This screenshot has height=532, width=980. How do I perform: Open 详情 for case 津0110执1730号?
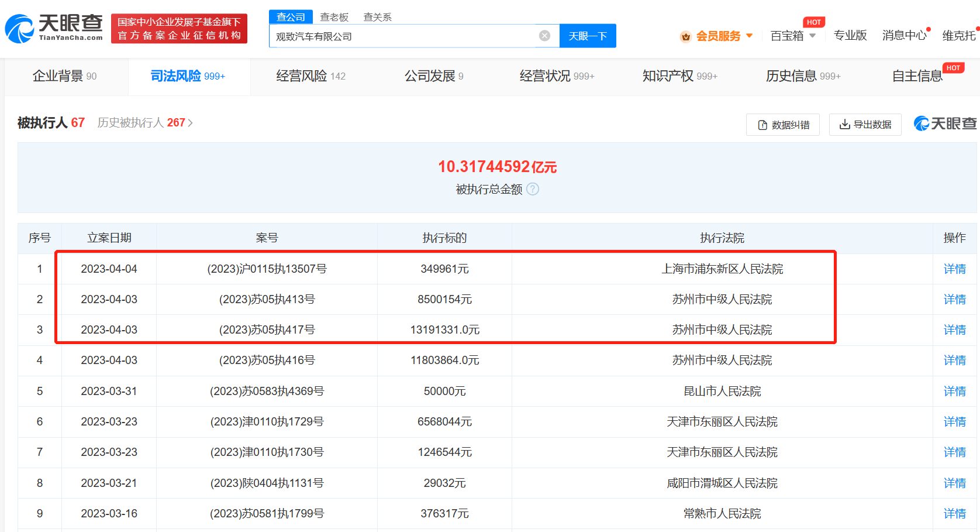pos(954,452)
